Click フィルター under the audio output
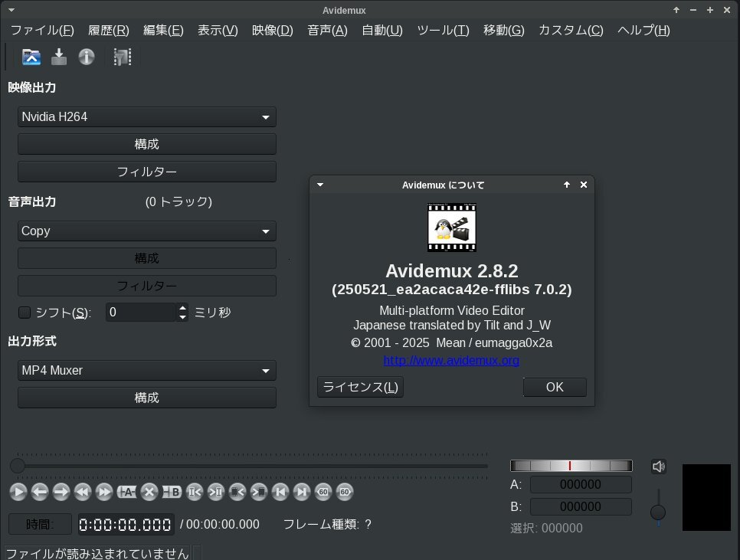The width and height of the screenshot is (740, 560). click(x=147, y=286)
